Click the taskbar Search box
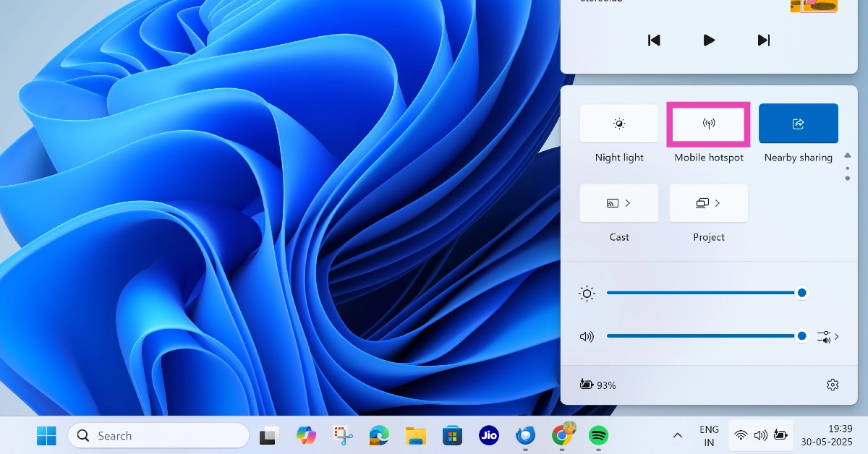The image size is (868, 454). 159,435
